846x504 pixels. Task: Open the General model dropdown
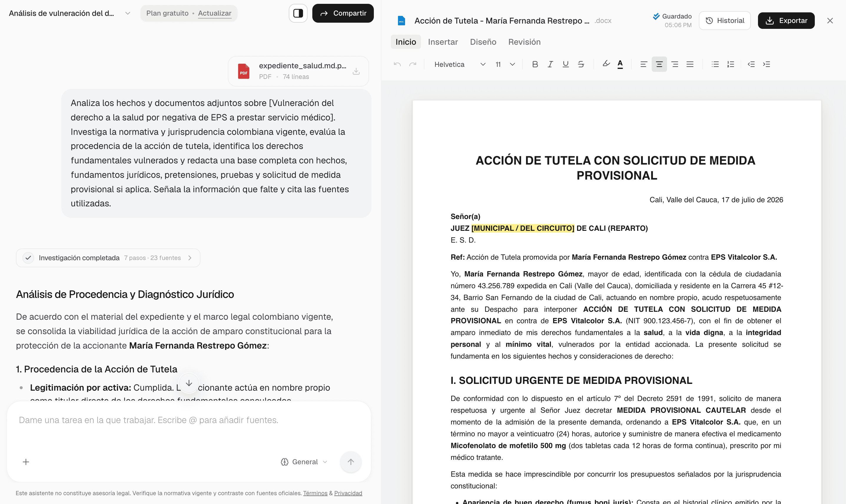[304, 462]
